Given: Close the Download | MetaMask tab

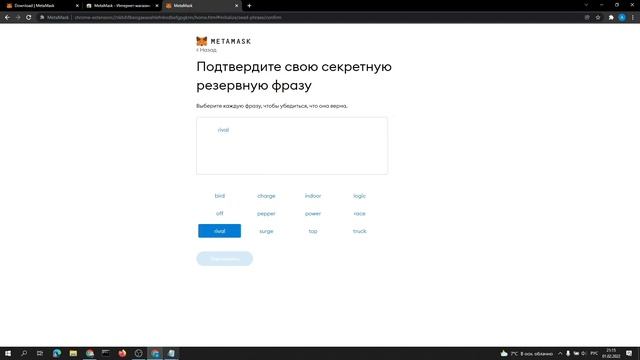Looking at the screenshot, I should [77, 6].
